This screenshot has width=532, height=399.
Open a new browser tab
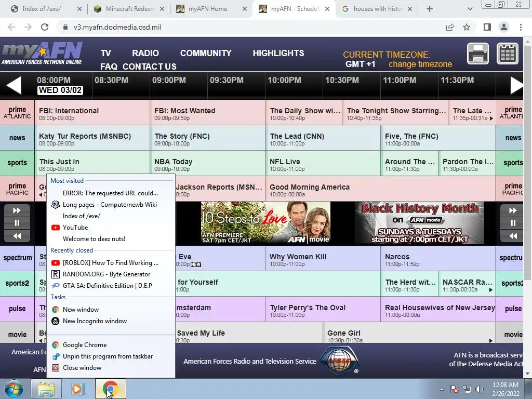point(430,9)
